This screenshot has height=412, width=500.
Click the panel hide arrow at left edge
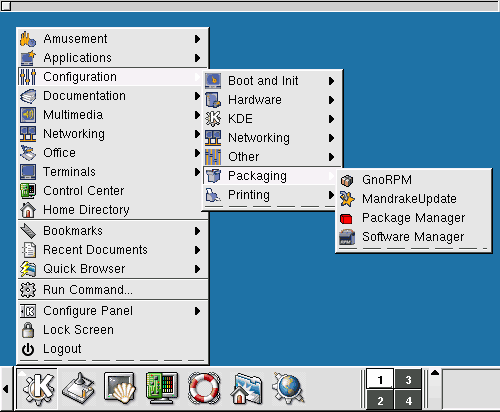click(6, 389)
